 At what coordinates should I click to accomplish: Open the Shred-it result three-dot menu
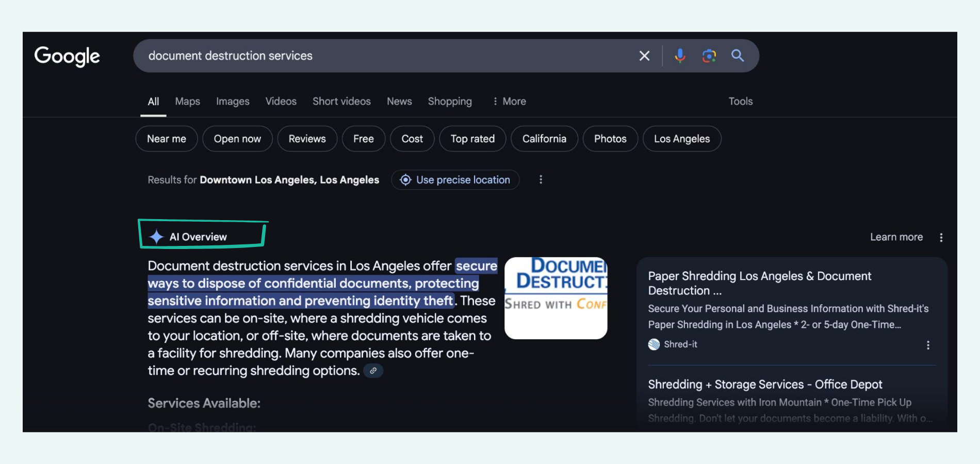[x=928, y=345]
